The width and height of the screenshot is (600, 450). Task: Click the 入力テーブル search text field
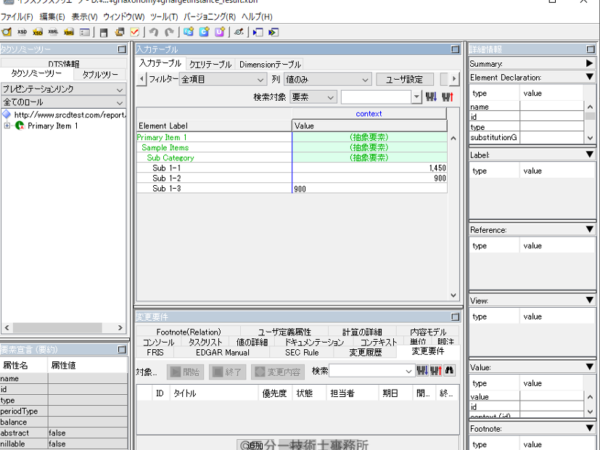pyautogui.click(x=376, y=97)
